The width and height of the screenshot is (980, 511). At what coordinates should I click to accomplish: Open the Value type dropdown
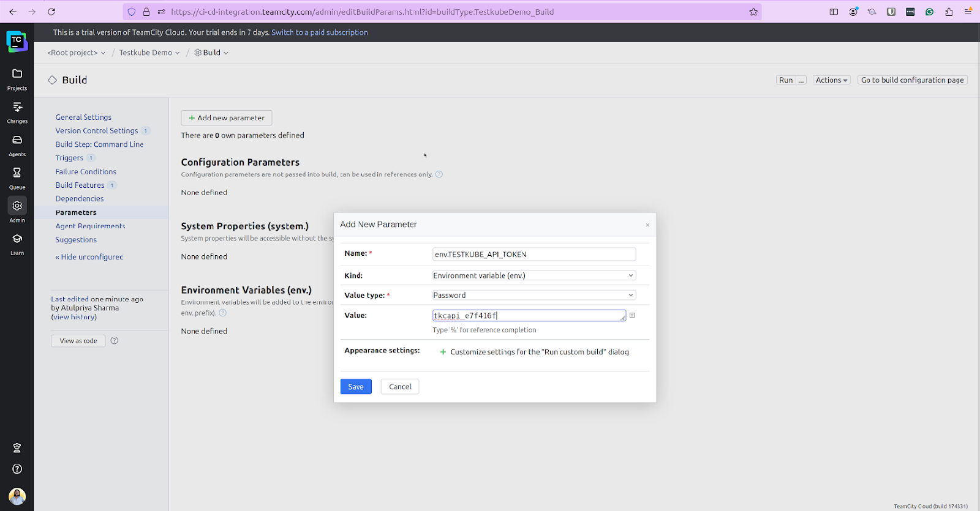533,295
